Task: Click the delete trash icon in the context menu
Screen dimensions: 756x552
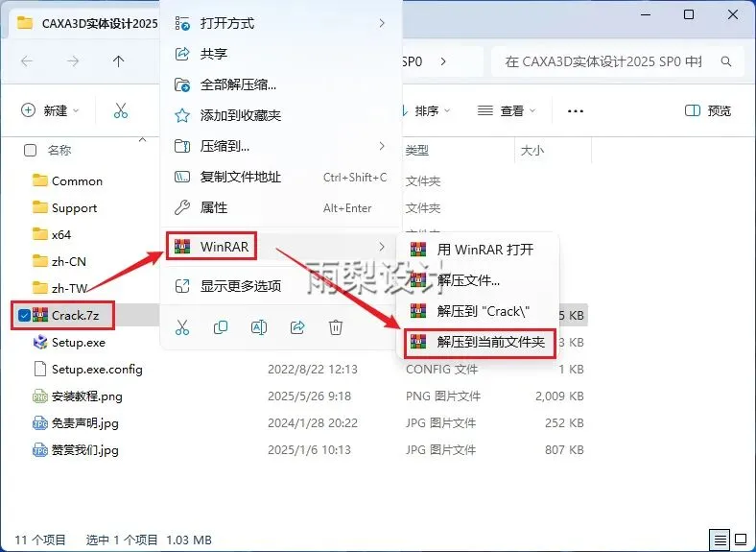Action: pos(336,327)
